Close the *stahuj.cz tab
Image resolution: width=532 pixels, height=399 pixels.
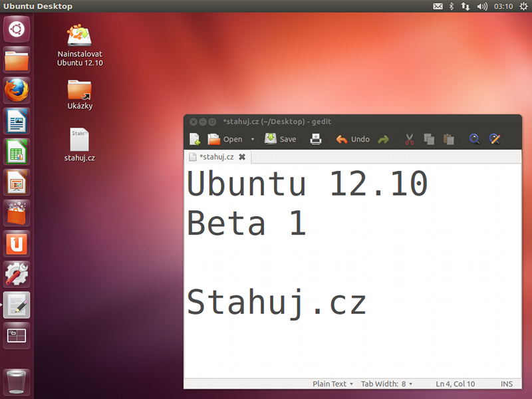[x=242, y=157]
